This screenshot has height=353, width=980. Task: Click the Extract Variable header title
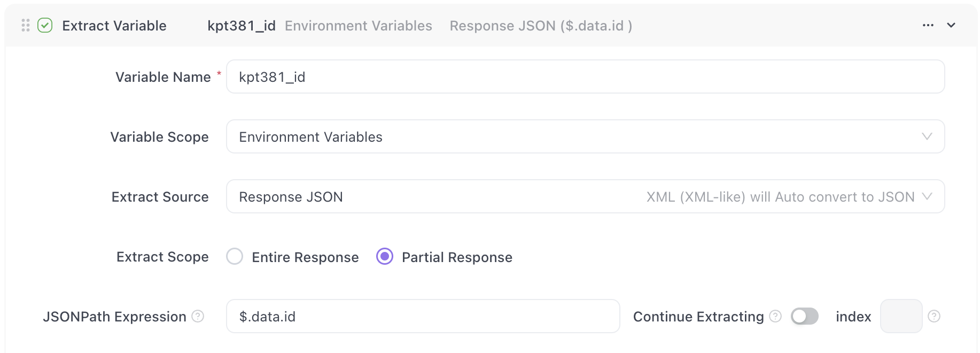(114, 26)
